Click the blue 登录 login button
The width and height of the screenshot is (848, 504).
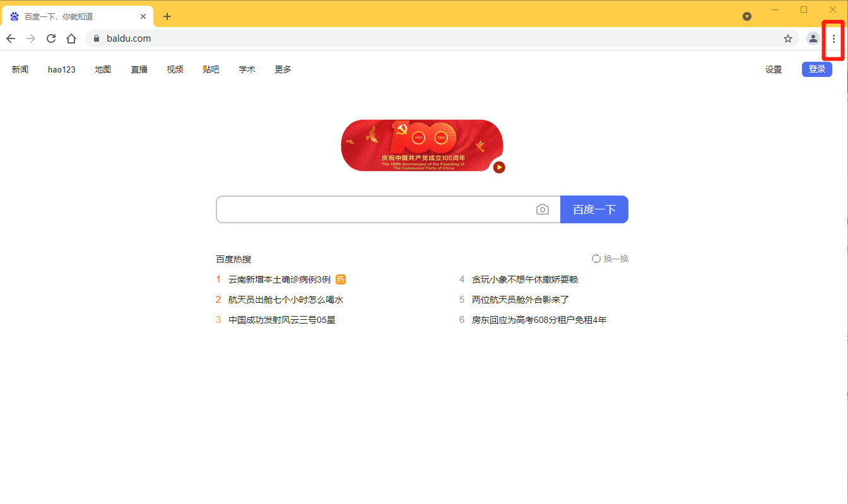pos(817,69)
